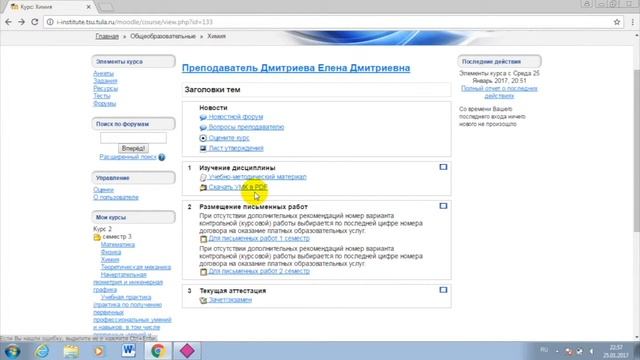Switch to Microsoft Word on the taskbar
Screen dimensions: 640x360
pyautogui.click(x=129, y=351)
